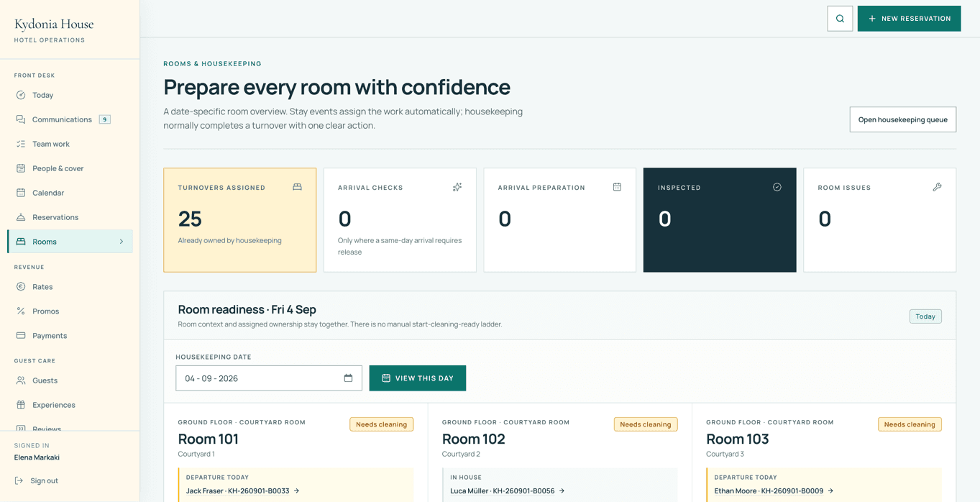Open Rates under Revenue
The height and width of the screenshot is (502, 980).
point(70,287)
